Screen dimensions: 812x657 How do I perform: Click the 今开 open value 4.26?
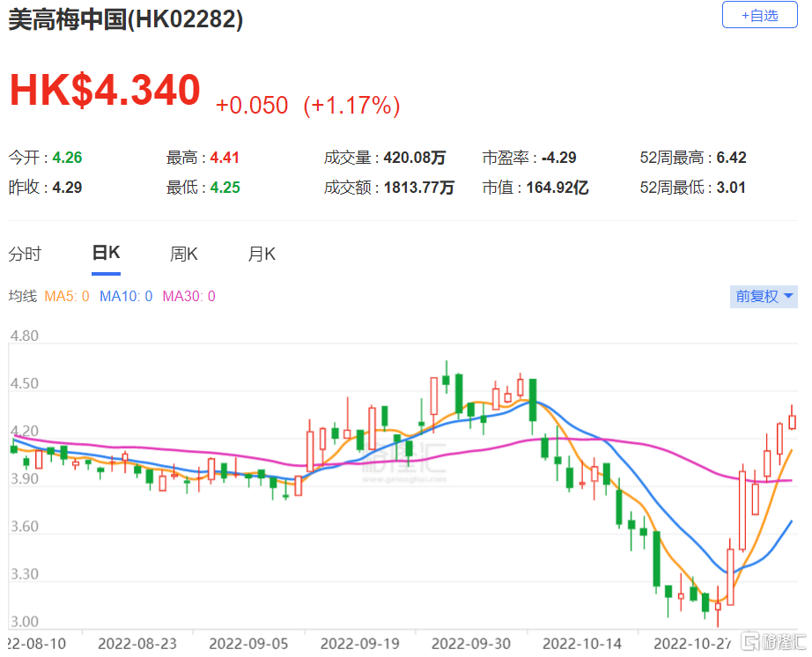point(67,158)
